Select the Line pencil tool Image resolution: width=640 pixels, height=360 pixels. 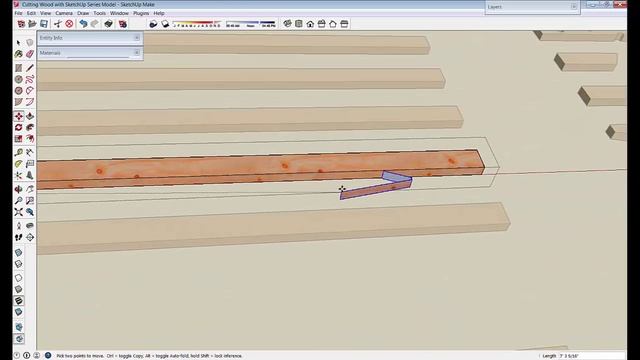pyautogui.click(x=29, y=68)
